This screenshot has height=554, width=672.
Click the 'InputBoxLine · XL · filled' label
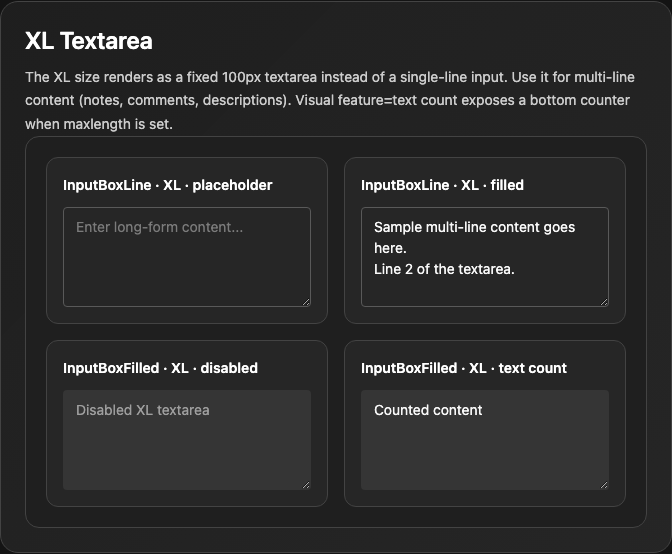[x=442, y=185]
